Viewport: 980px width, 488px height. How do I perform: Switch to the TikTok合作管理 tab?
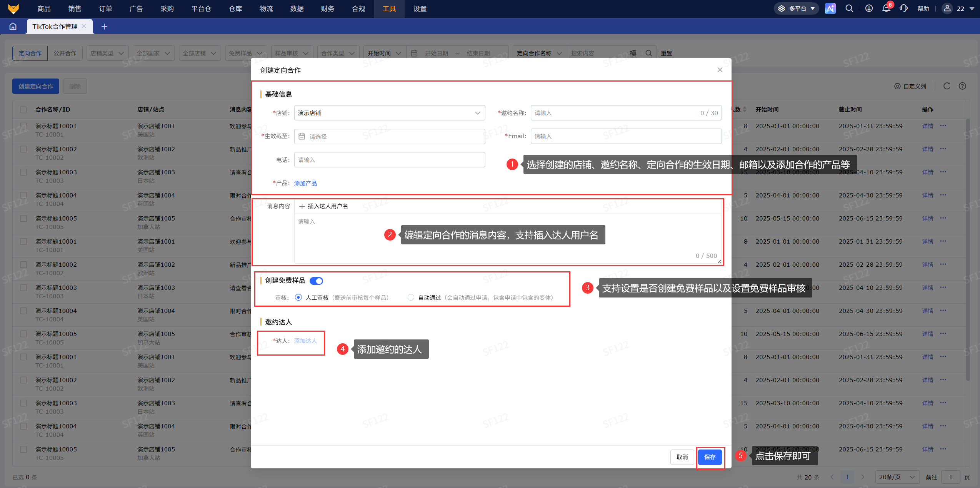[55, 27]
